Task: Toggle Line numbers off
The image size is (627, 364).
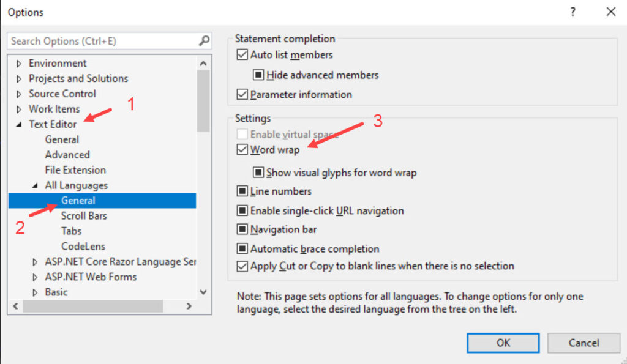Action: pyautogui.click(x=242, y=191)
